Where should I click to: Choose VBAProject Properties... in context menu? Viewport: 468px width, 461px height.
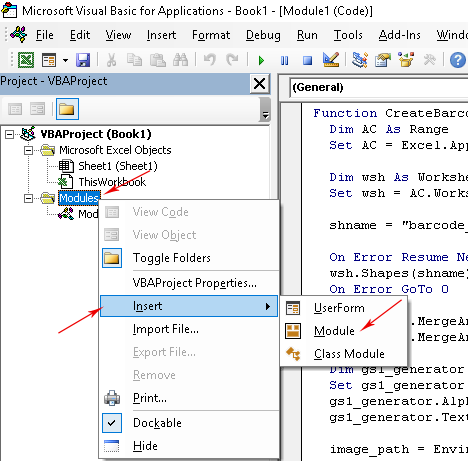click(189, 283)
